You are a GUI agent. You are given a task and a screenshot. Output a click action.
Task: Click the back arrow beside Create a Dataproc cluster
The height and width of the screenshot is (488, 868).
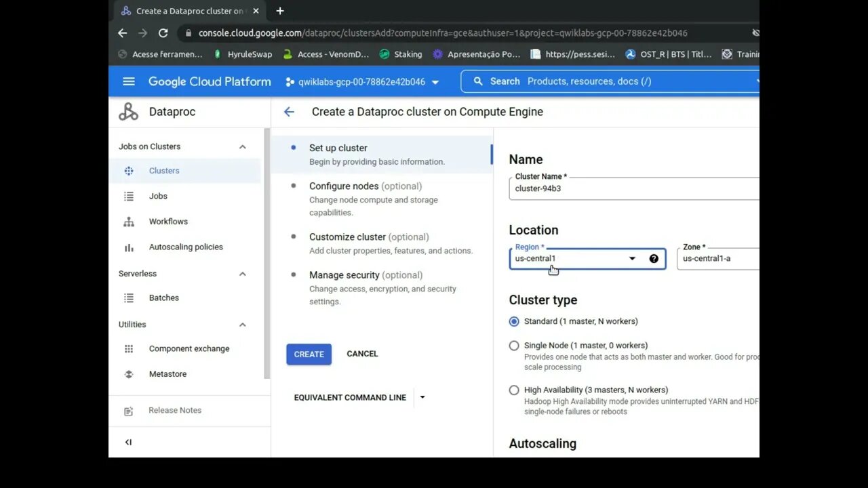289,112
